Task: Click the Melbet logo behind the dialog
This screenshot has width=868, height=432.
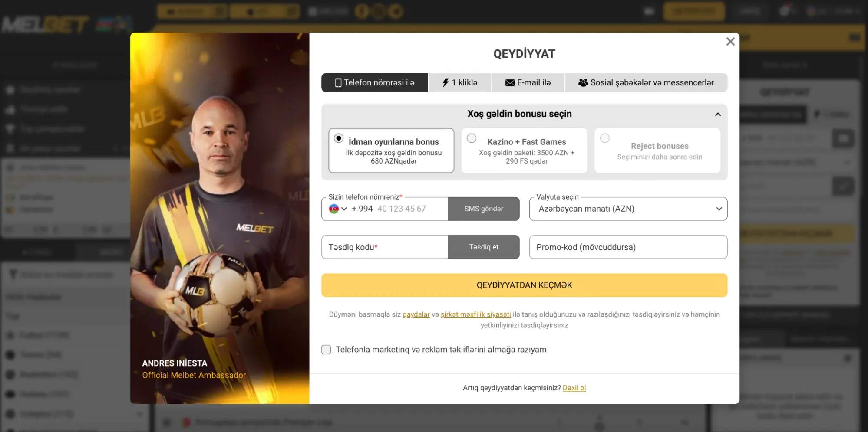Action: 46,25
